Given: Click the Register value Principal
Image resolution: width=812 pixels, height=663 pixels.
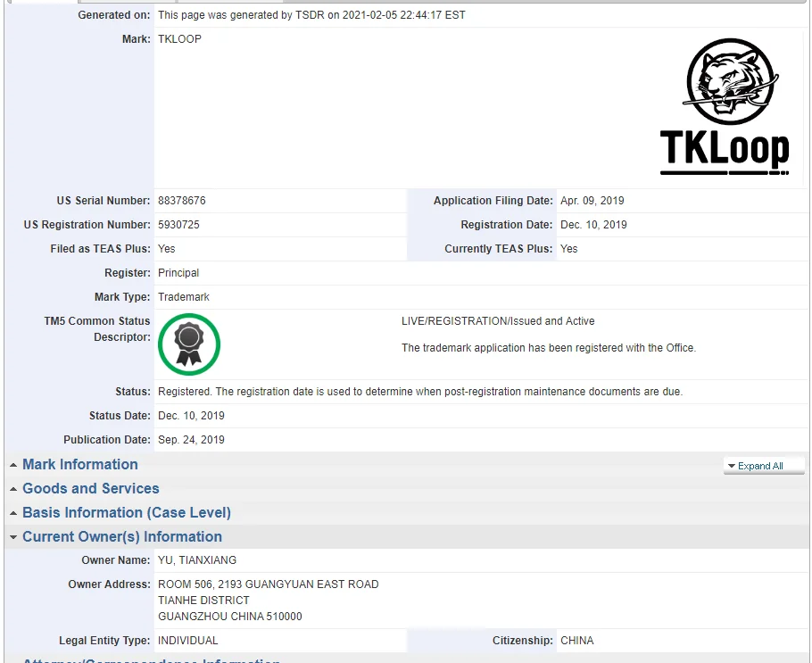Looking at the screenshot, I should point(178,273).
